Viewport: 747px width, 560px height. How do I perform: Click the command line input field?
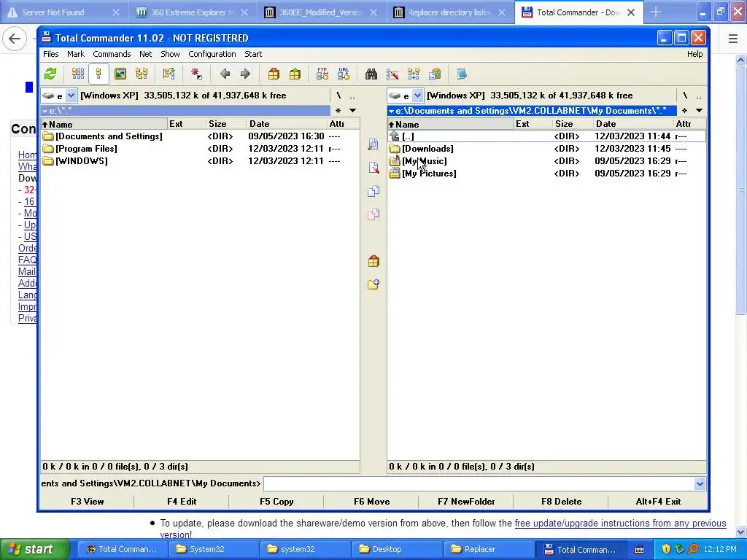pyautogui.click(x=479, y=484)
